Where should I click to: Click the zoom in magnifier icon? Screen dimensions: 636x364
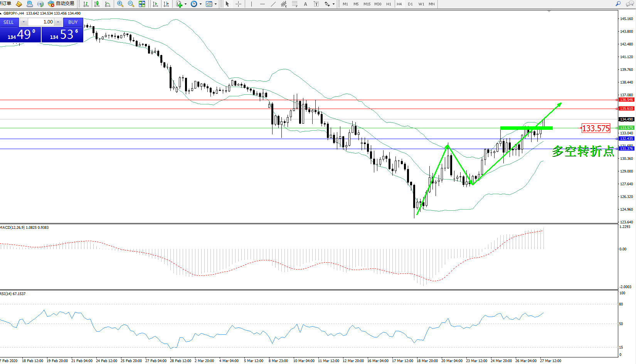(120, 4)
